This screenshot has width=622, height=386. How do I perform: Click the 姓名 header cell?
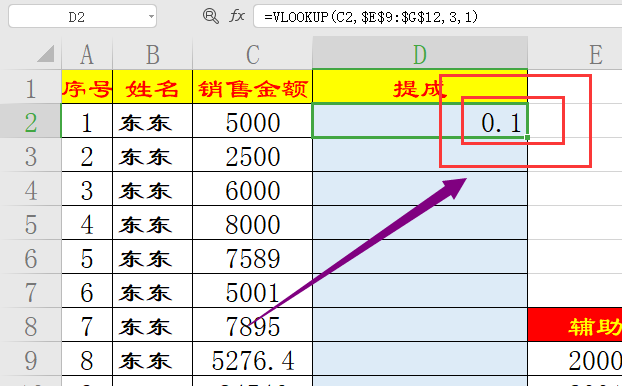tap(153, 87)
